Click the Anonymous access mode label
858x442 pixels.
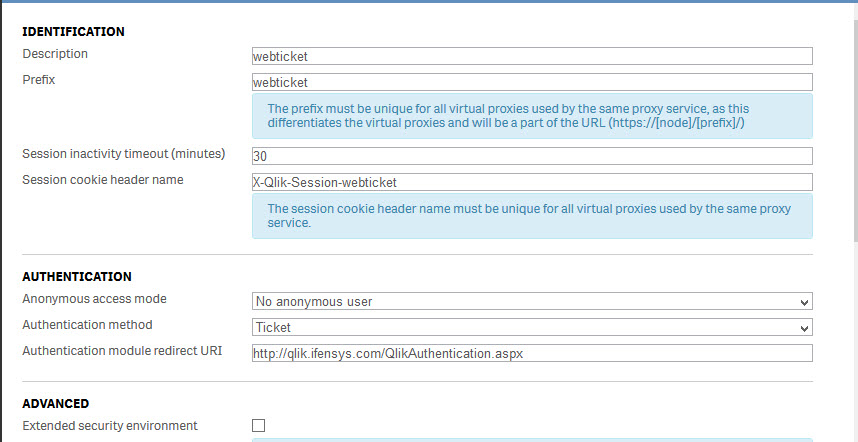pyautogui.click(x=94, y=299)
